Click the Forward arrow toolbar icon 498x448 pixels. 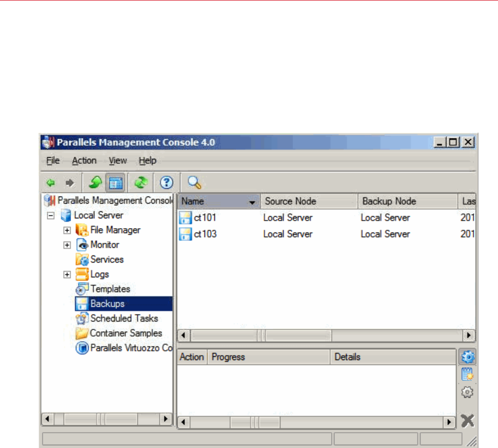[70, 183]
